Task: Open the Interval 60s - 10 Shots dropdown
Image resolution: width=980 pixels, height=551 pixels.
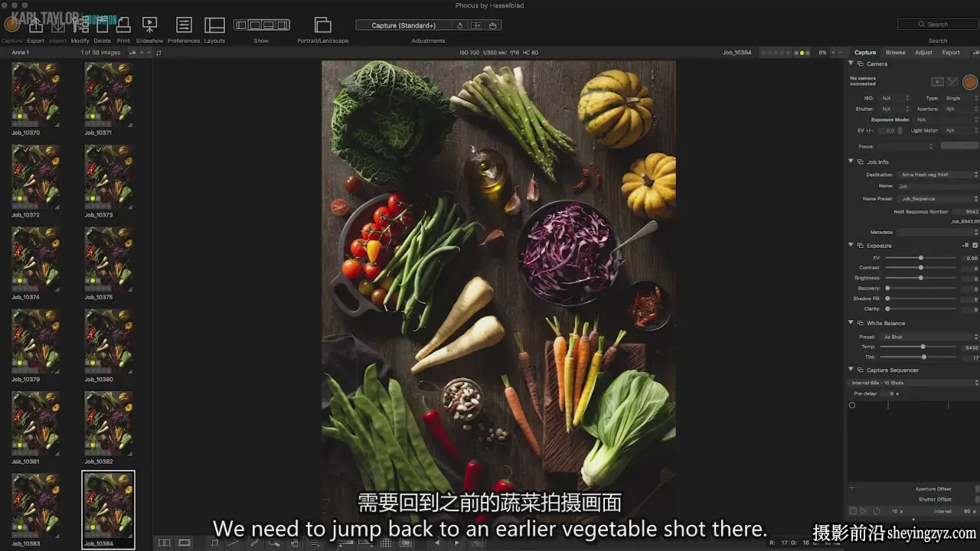Action: point(914,383)
